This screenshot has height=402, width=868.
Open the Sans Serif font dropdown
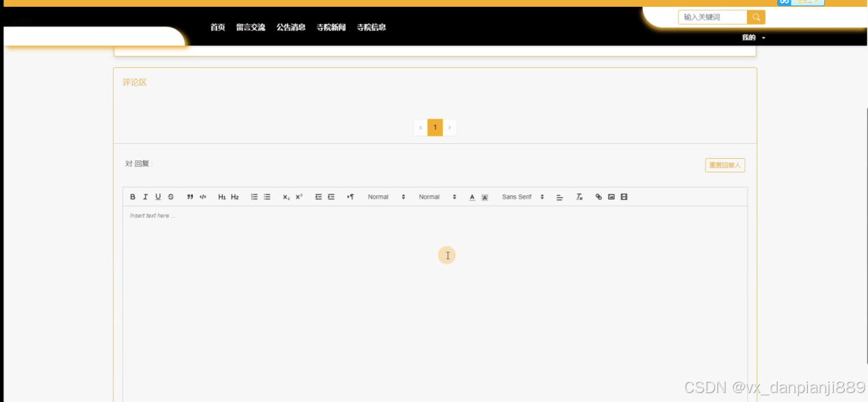coord(523,197)
